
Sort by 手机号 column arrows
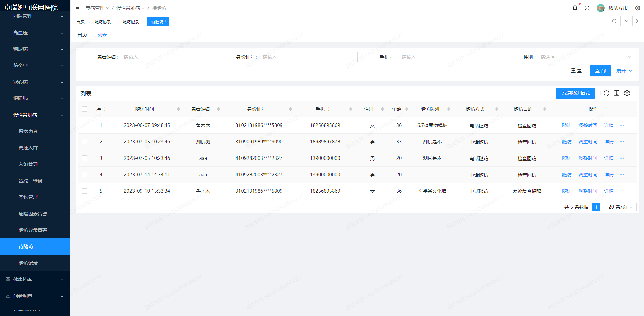pos(351,109)
